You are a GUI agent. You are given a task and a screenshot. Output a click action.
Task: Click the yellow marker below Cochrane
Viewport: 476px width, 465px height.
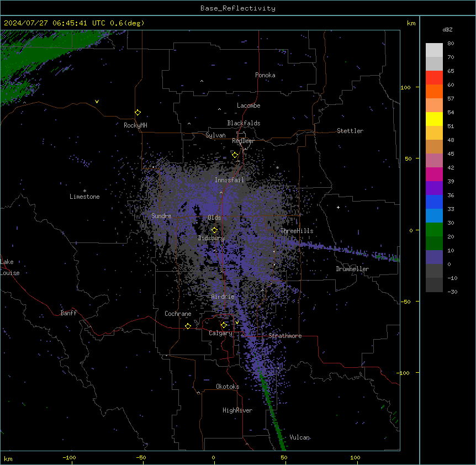188,326
